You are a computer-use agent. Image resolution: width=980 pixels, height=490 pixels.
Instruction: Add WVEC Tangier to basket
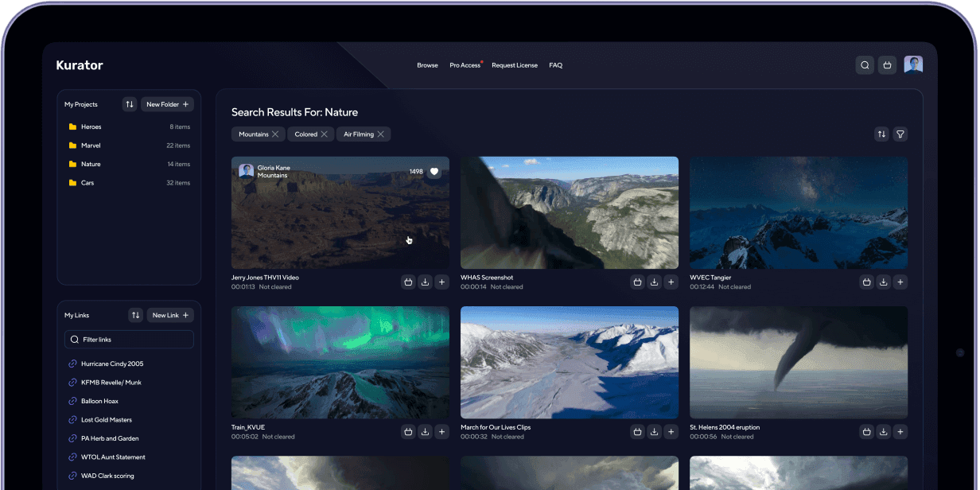[x=866, y=282]
